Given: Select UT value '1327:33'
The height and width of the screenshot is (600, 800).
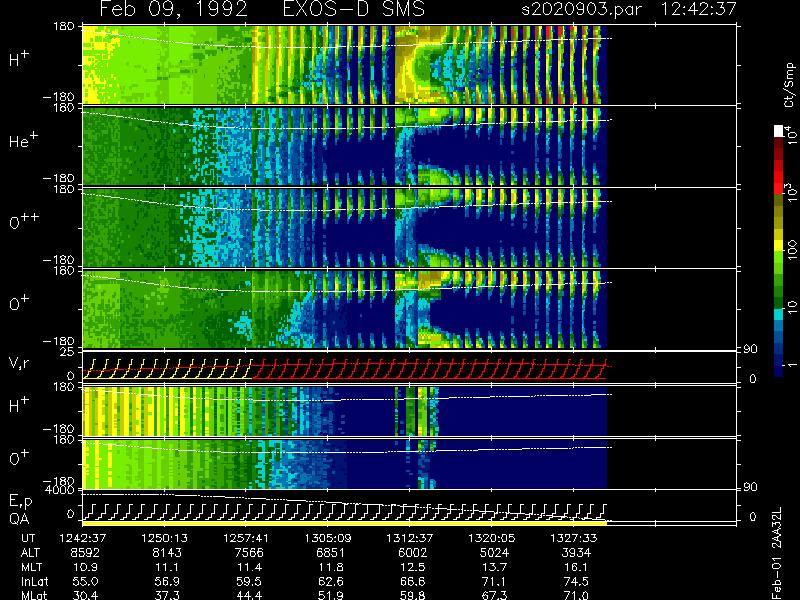Looking at the screenshot, I should (x=574, y=538).
